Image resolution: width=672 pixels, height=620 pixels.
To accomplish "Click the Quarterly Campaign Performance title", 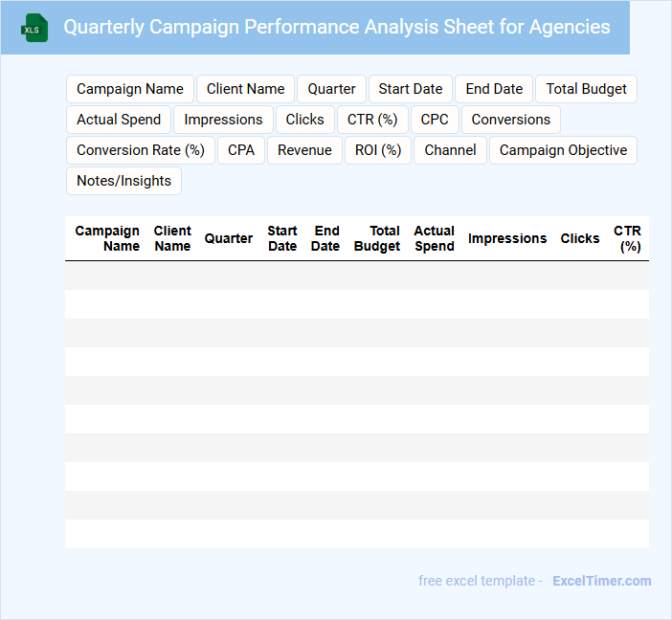I will click(337, 27).
